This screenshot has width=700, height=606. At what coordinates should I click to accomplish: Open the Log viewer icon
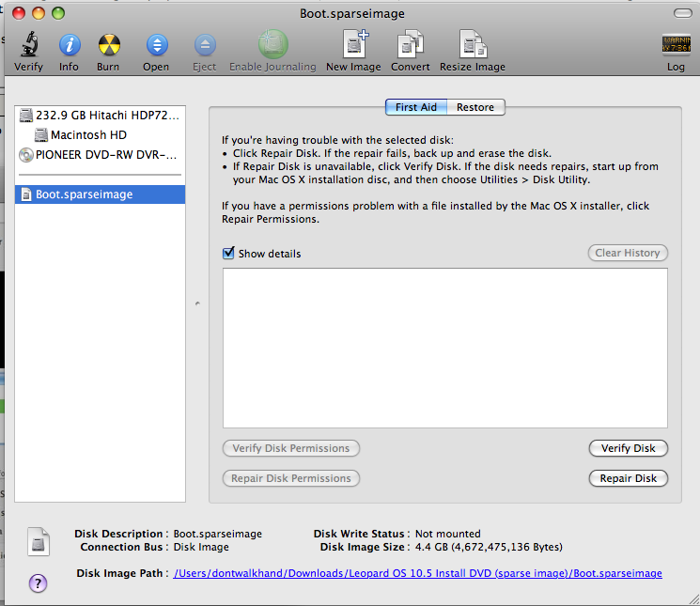click(x=676, y=44)
